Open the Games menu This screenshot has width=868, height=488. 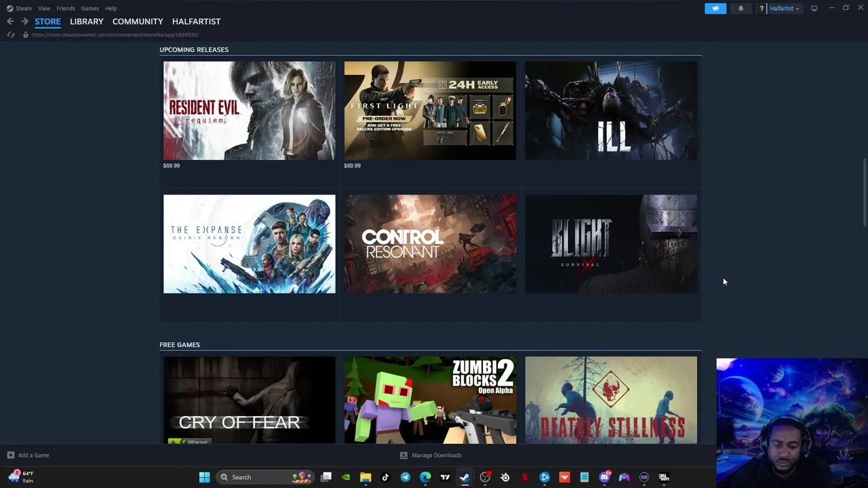90,8
